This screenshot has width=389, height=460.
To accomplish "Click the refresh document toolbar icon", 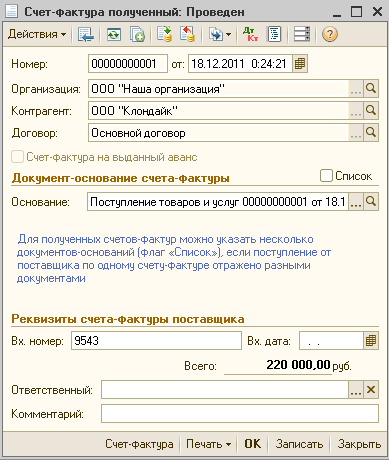I will 114,34.
